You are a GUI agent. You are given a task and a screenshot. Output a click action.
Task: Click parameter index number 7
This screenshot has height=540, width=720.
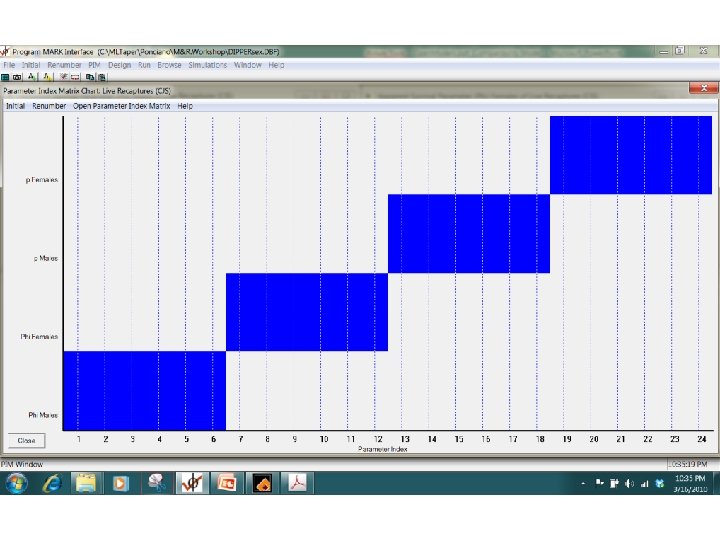(241, 439)
